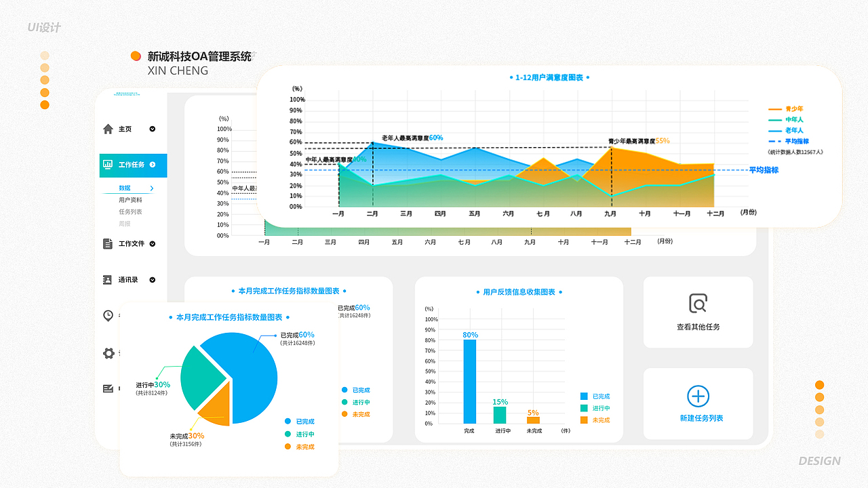
Task: Click the 15% teal 进行中 bar
Action: coord(500,415)
